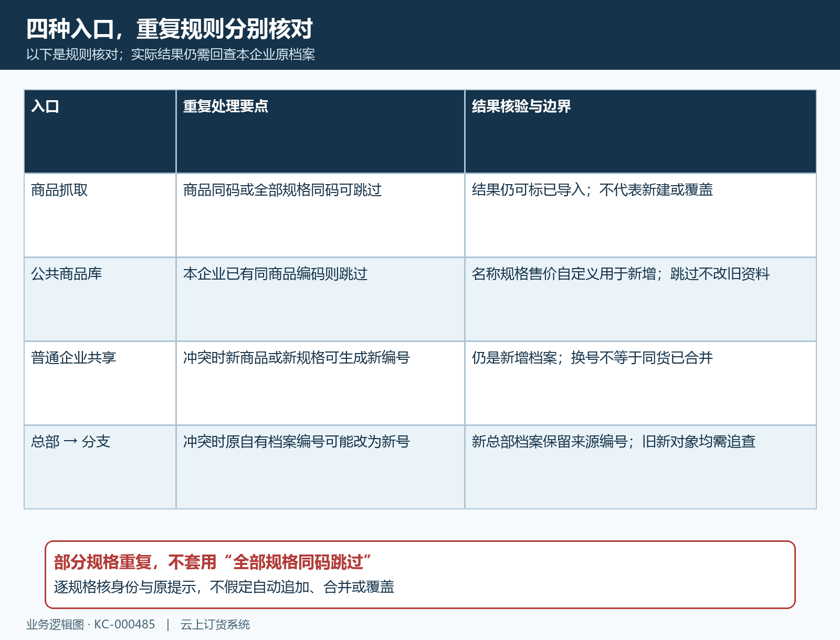Click the 重复处理要点 column header
The height and width of the screenshot is (640, 840).
point(320,132)
